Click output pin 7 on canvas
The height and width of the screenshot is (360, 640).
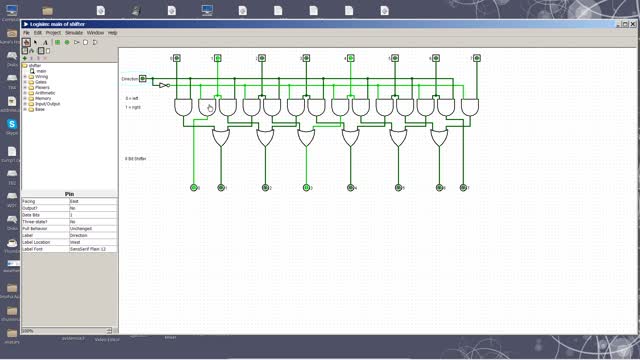463,188
